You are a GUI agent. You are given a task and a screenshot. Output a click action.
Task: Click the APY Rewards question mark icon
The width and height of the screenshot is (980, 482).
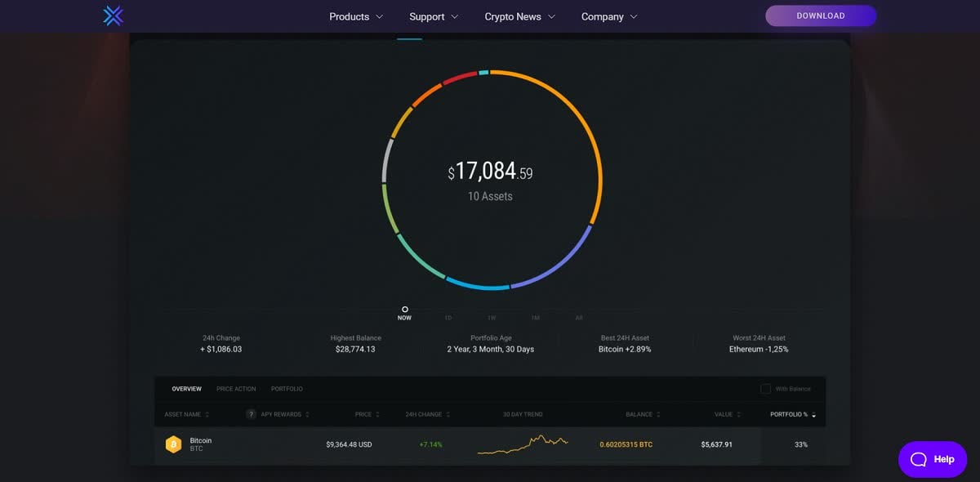tap(252, 414)
